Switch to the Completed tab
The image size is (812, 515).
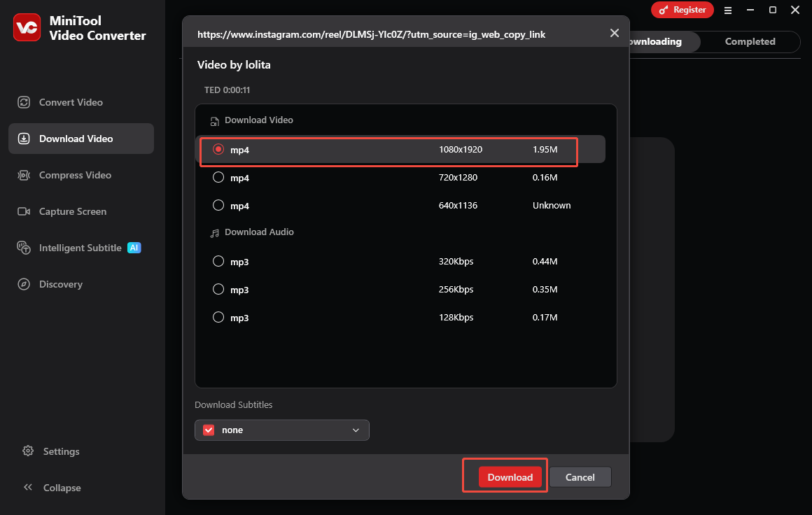coord(750,41)
